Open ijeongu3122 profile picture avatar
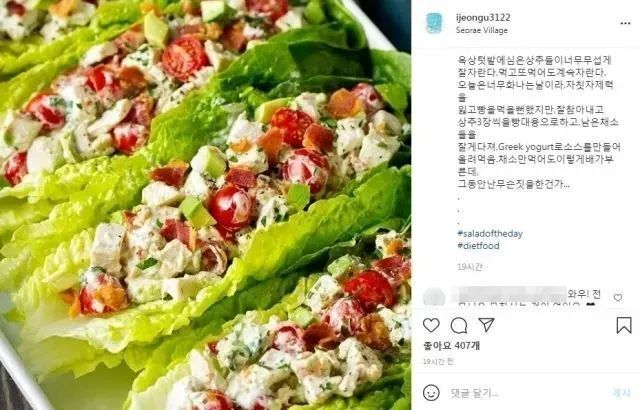Screen dimensions: 640x410 434,23
